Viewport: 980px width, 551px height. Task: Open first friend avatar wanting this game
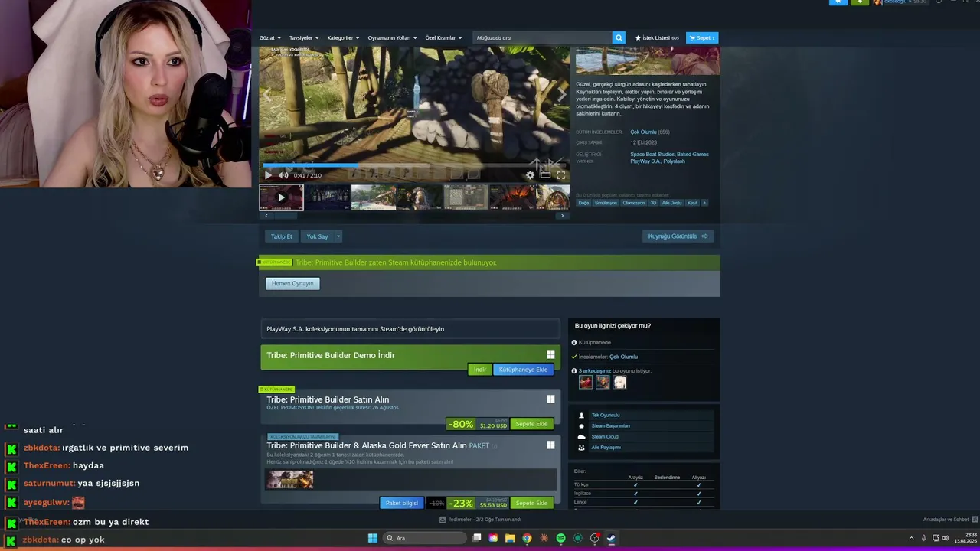pyautogui.click(x=586, y=382)
